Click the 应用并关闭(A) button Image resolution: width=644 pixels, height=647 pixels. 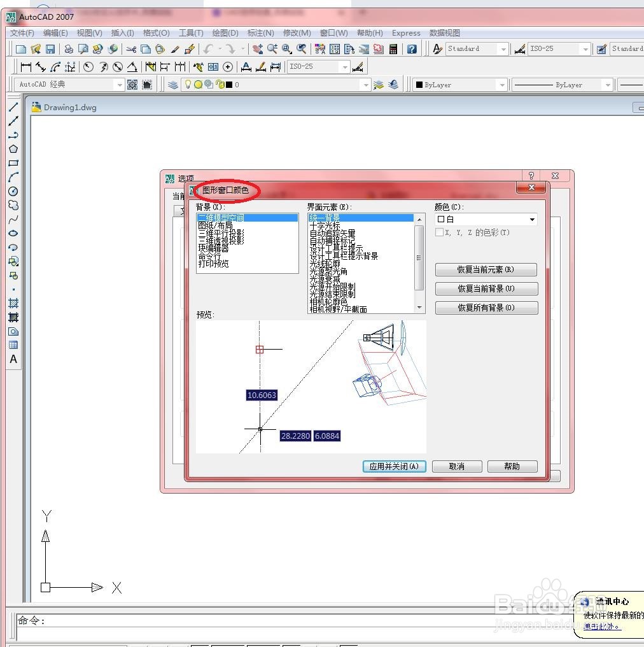tap(394, 466)
